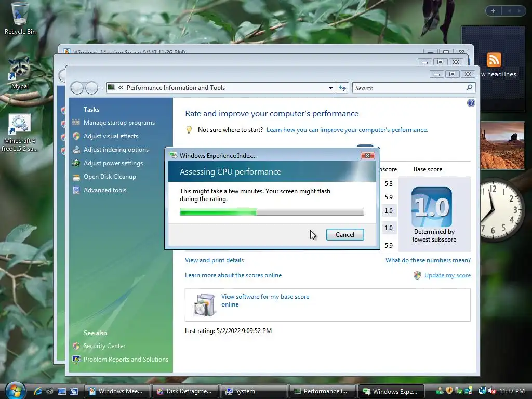The height and width of the screenshot is (399, 532).
Task: Cancel the CPU performance assessment
Action: (x=345, y=235)
